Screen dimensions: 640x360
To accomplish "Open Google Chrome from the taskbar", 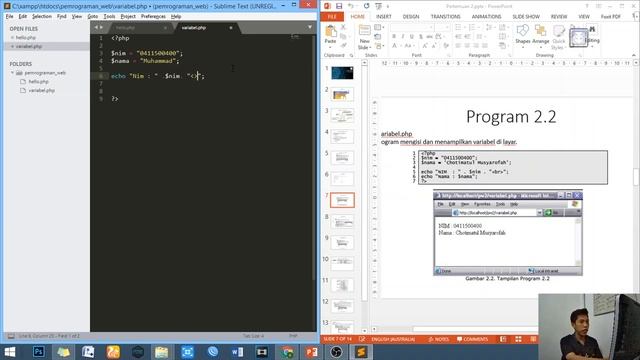I will pyautogui.click(x=287, y=352).
